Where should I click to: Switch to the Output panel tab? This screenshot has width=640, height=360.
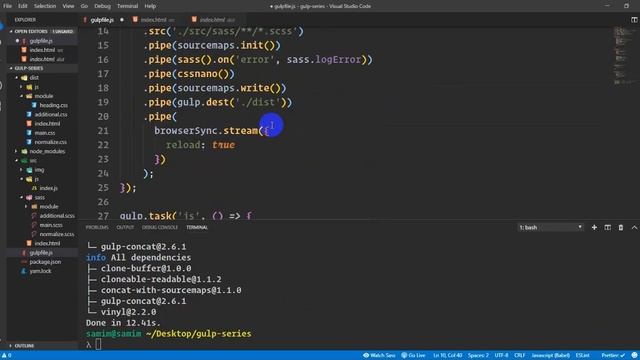pos(125,227)
